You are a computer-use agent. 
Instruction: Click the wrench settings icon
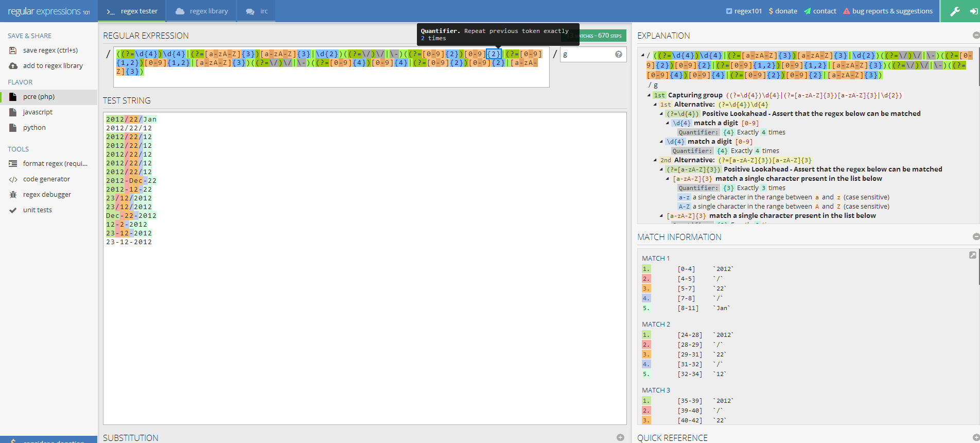click(955, 11)
